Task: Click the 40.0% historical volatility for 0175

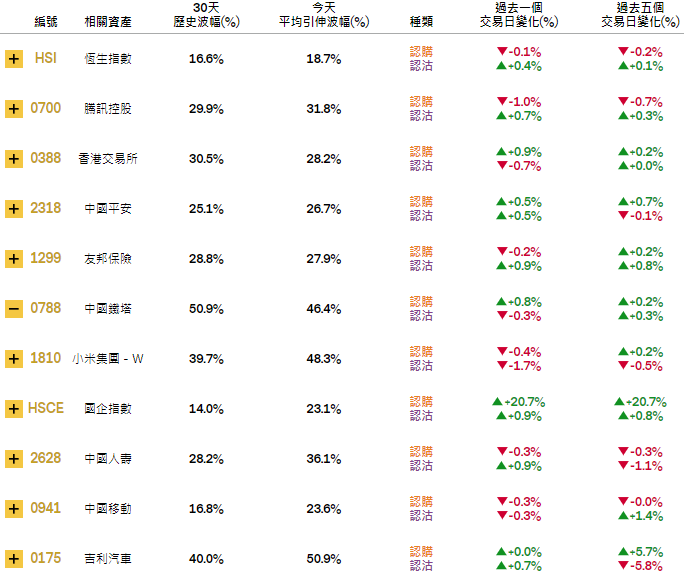Action: point(206,558)
